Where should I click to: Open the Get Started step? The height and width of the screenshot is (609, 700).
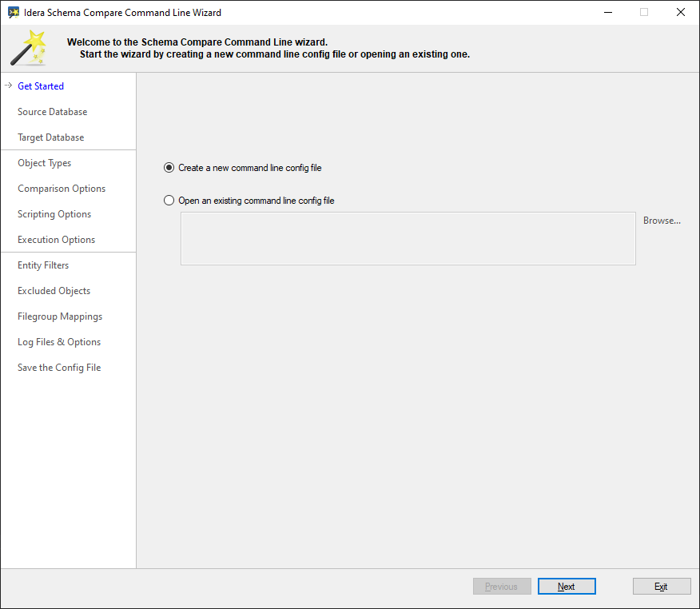(41, 86)
